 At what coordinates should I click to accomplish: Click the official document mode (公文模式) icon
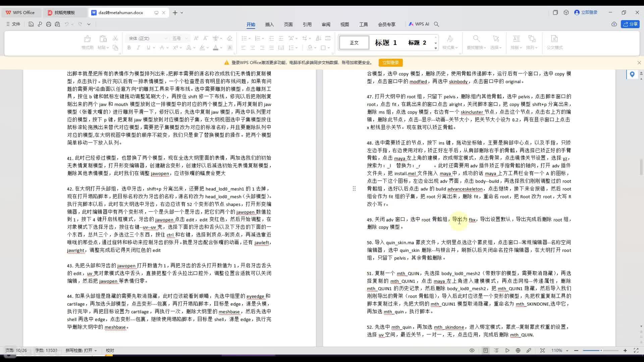[554, 39]
